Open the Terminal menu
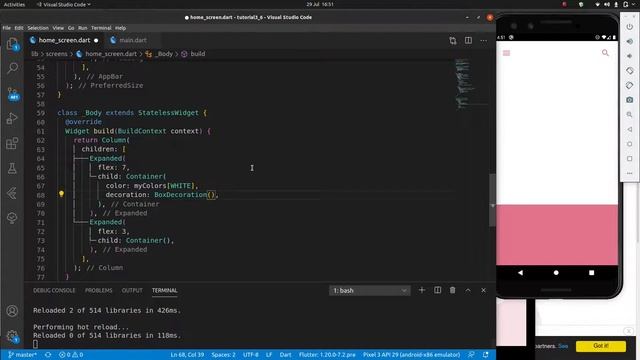 pos(101,28)
